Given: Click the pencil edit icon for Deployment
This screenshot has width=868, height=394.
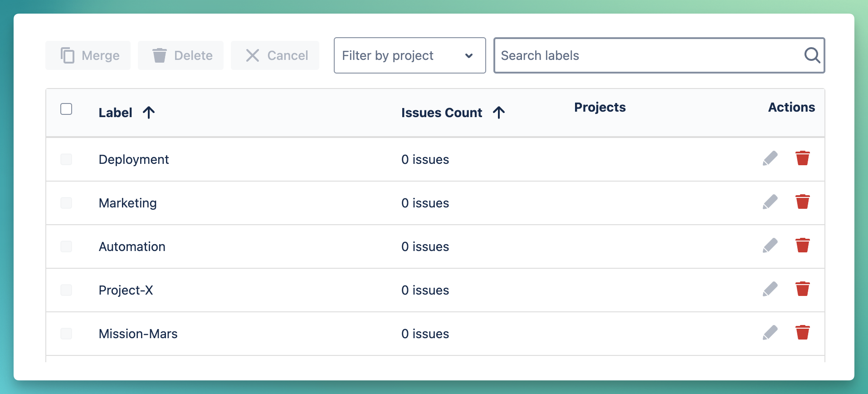Looking at the screenshot, I should [x=770, y=158].
